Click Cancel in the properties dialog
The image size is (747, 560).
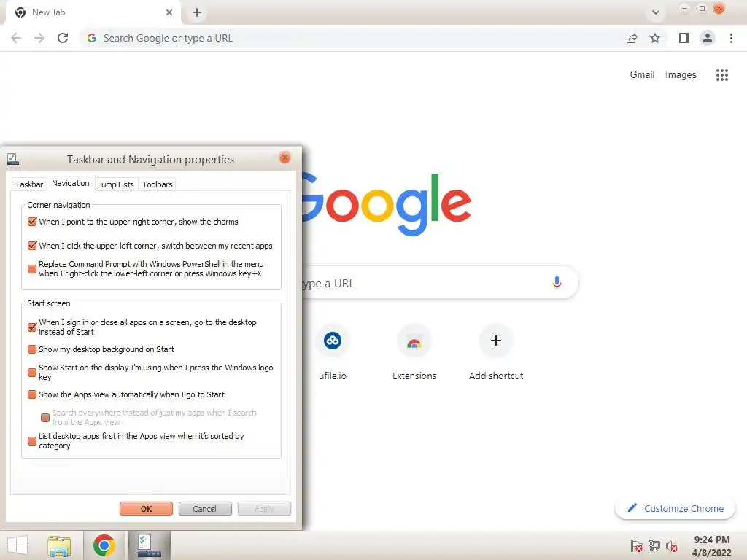tap(205, 508)
